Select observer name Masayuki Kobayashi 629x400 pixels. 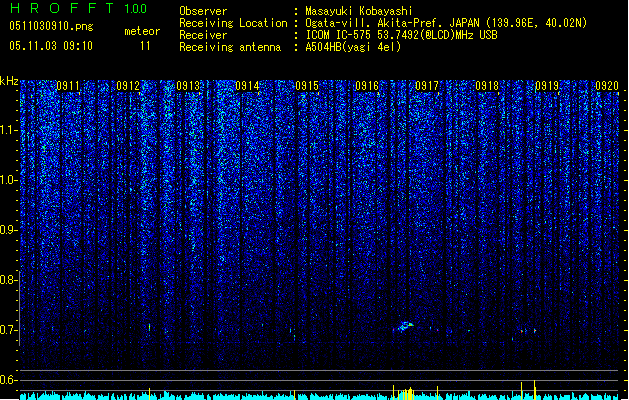pyautogui.click(x=359, y=11)
